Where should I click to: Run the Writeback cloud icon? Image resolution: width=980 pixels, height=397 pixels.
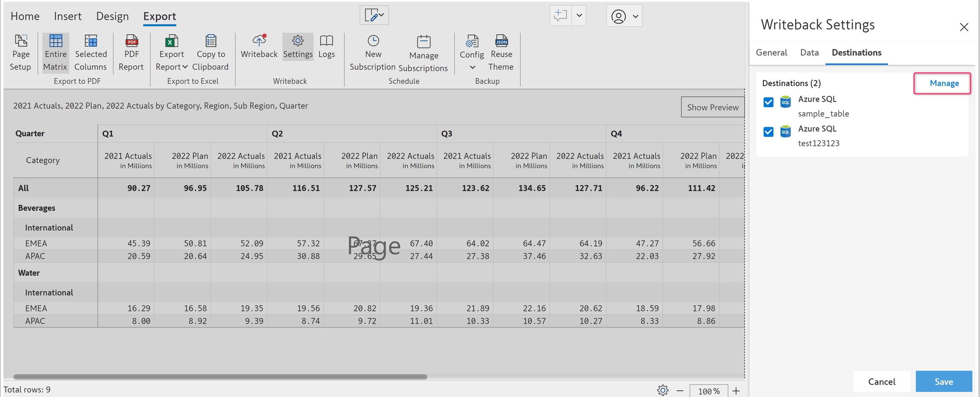tap(259, 41)
